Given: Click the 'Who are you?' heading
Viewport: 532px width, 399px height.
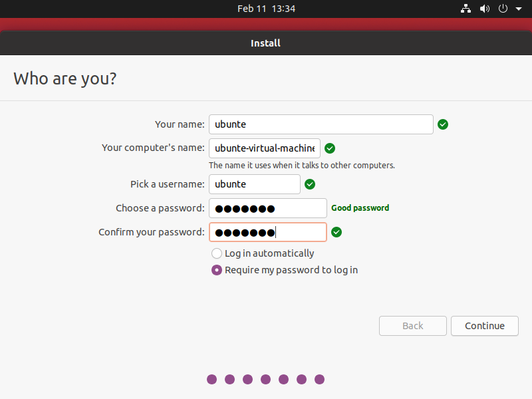Looking at the screenshot, I should pyautogui.click(x=65, y=78).
